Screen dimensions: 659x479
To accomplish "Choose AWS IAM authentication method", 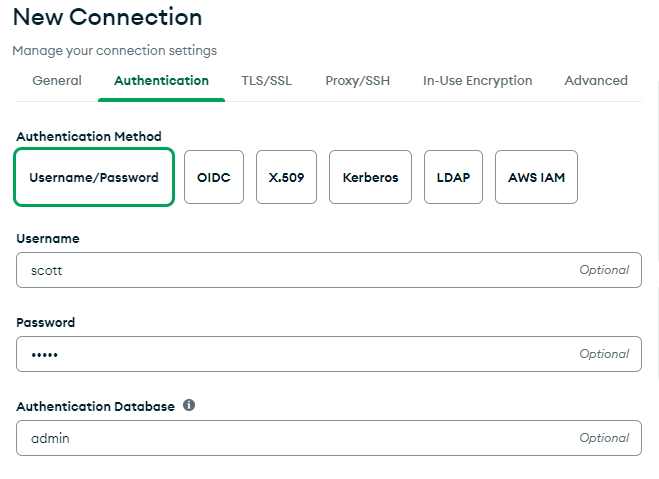I will [x=536, y=177].
